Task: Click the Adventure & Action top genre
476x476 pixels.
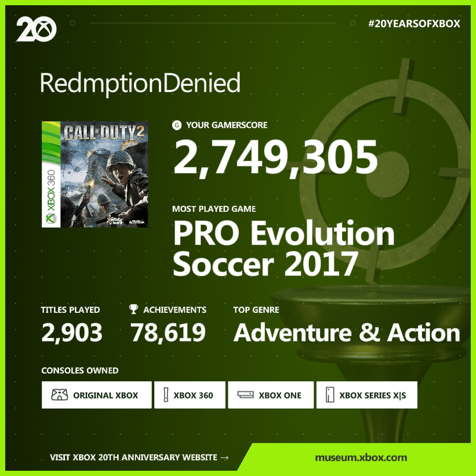Action: point(347,333)
